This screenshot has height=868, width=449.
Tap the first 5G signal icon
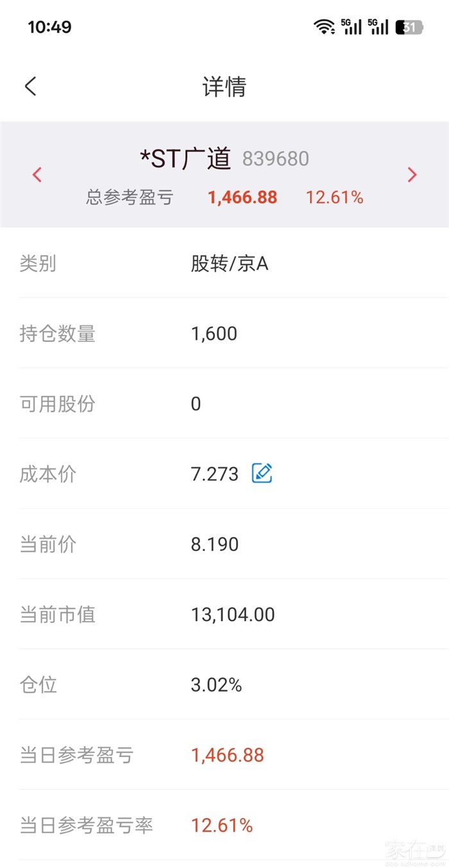(352, 27)
